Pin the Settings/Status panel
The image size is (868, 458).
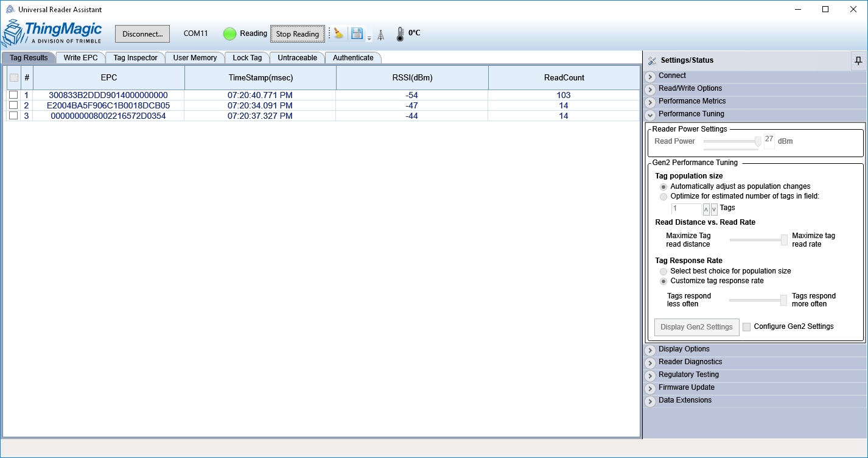[x=858, y=60]
